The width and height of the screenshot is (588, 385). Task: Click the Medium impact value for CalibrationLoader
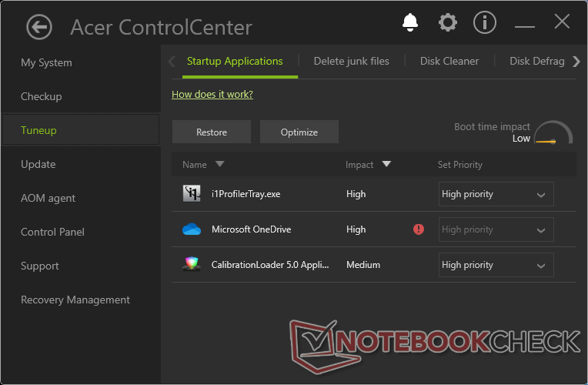363,265
